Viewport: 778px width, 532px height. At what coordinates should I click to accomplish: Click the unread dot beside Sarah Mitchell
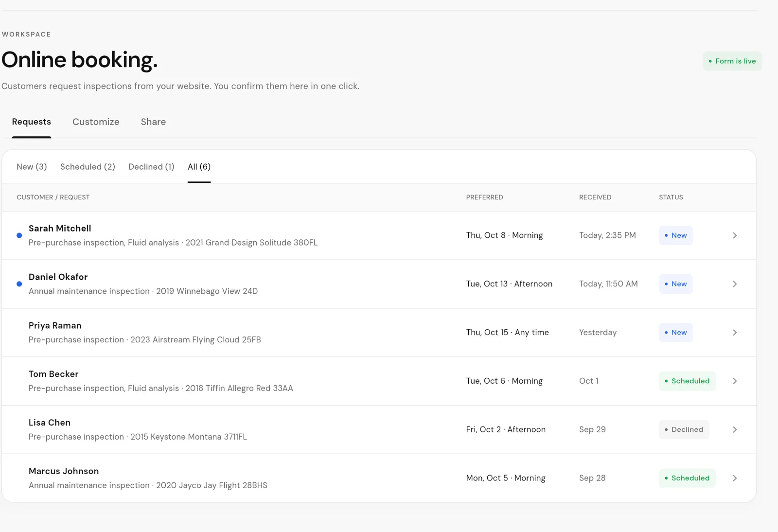(19, 235)
